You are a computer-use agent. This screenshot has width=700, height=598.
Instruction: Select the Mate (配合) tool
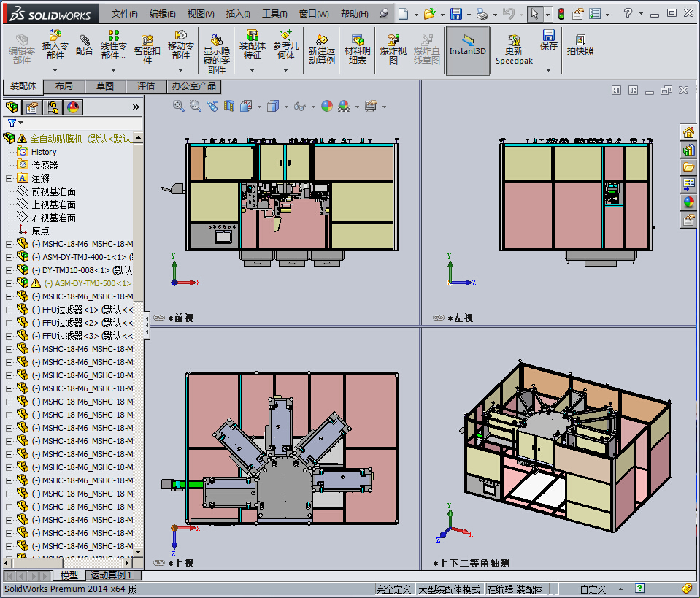[85, 45]
